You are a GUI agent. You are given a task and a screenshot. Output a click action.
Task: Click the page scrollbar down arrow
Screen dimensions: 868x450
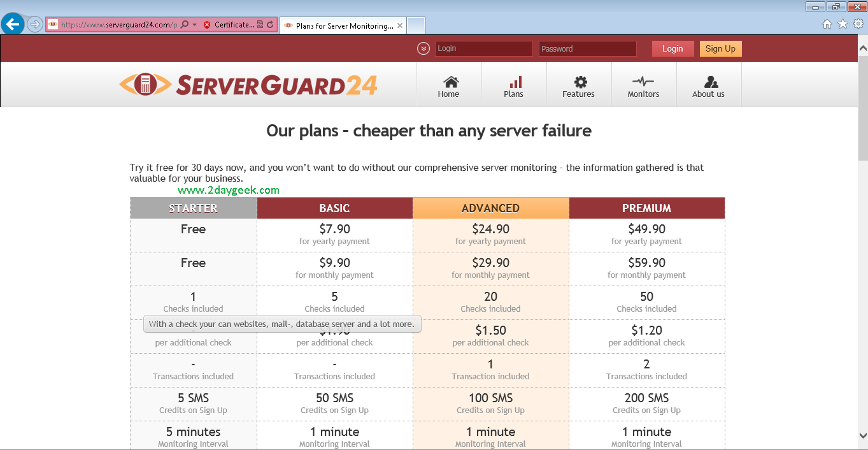[863, 436]
